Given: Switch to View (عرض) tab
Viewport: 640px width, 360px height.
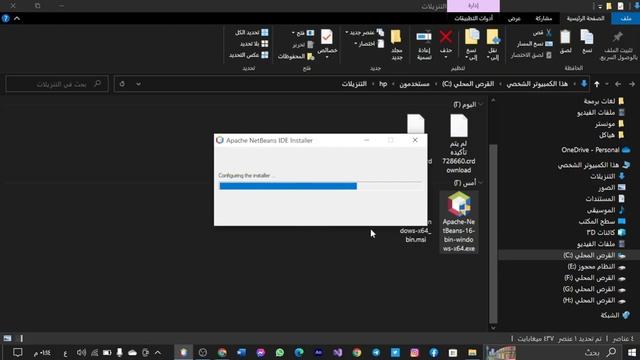Looking at the screenshot, I should coord(514,18).
